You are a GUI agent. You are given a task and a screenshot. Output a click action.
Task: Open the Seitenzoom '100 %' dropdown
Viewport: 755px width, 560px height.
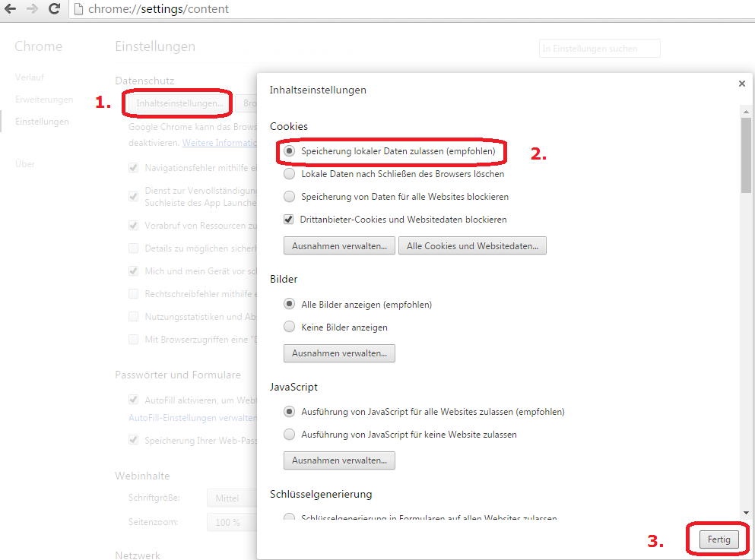[230, 523]
